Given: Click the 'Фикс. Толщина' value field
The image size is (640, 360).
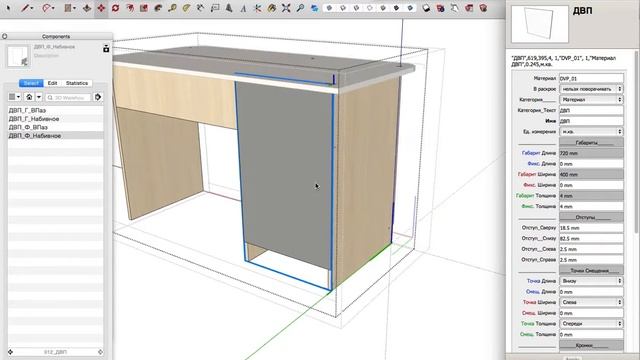Looking at the screenshot, I should (x=591, y=207).
